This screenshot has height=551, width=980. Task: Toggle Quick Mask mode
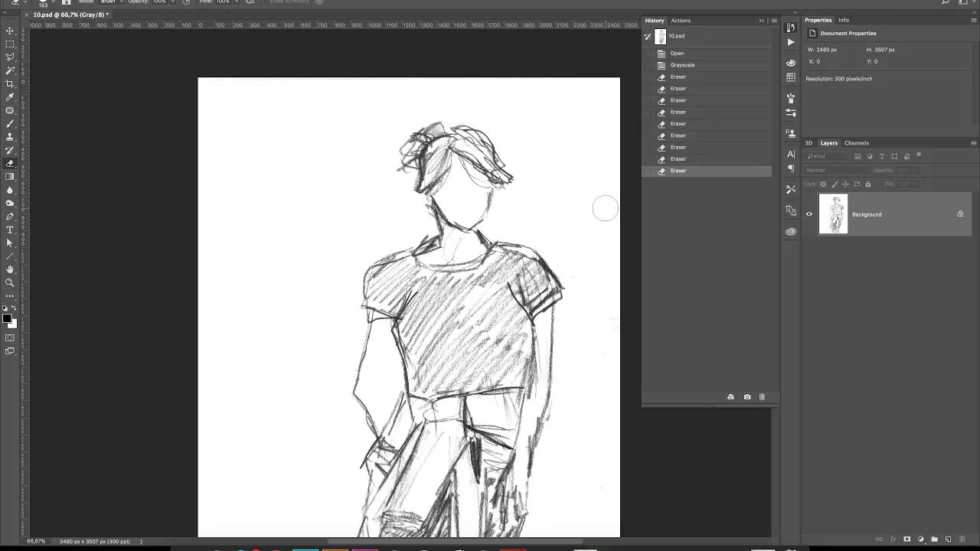point(10,337)
